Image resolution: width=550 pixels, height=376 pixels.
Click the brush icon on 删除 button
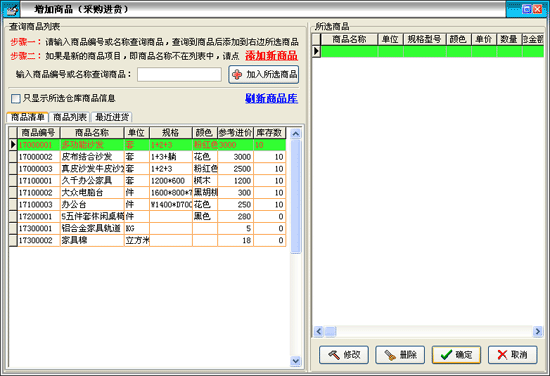point(390,355)
